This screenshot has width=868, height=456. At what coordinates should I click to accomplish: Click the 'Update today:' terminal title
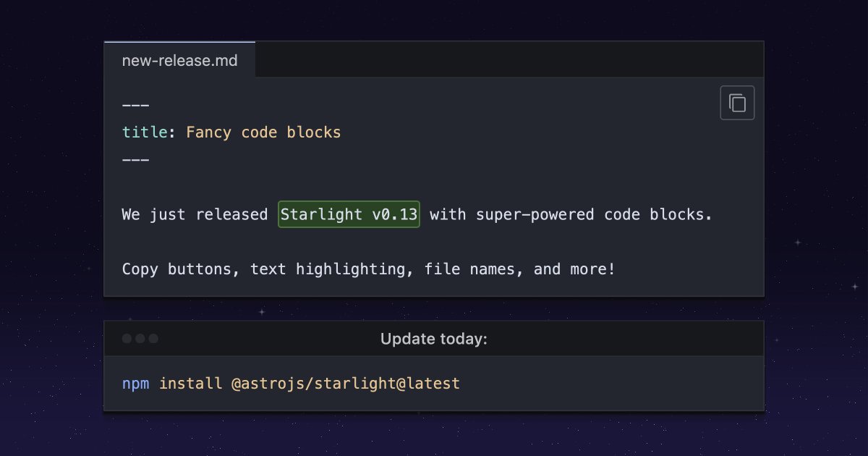pyautogui.click(x=434, y=339)
